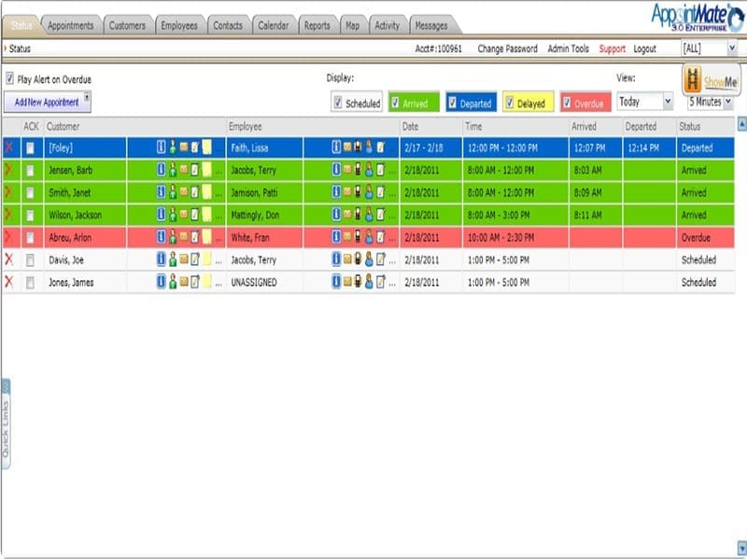Click the Add New Appointment button

[47, 102]
